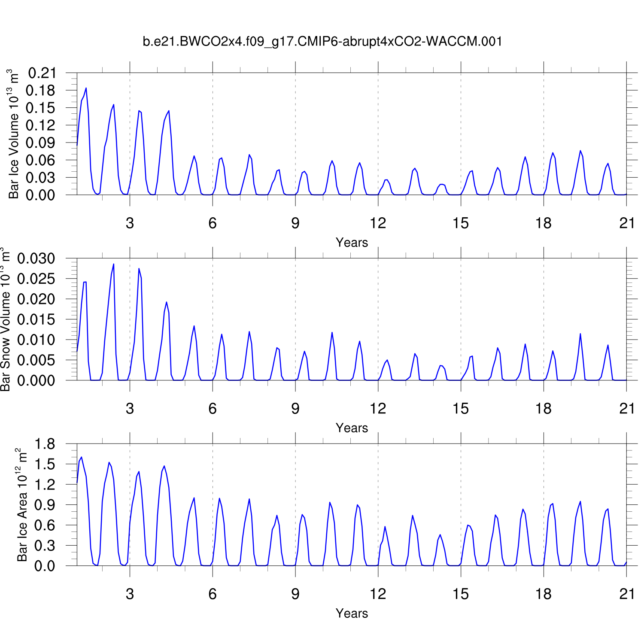
Task: Click the Years label under ice volume plot
Action: pos(352,243)
